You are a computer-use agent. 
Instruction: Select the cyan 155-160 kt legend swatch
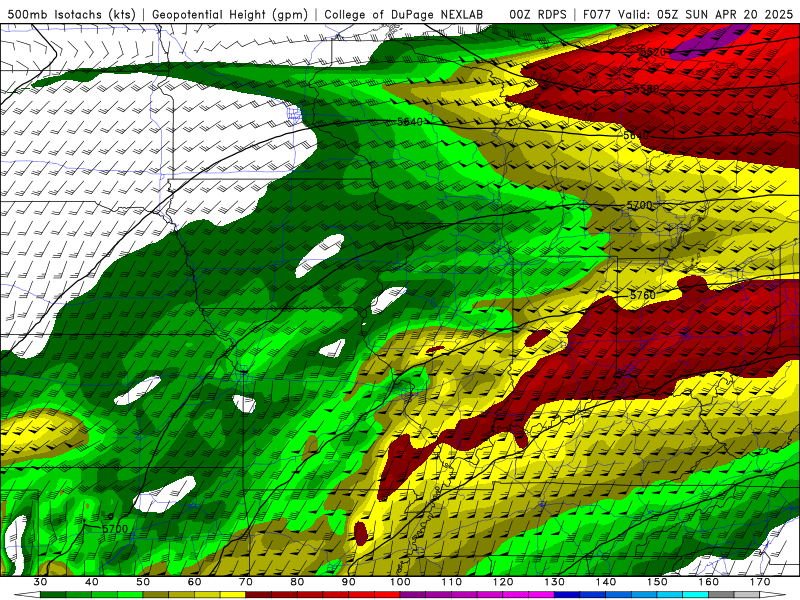(x=695, y=595)
